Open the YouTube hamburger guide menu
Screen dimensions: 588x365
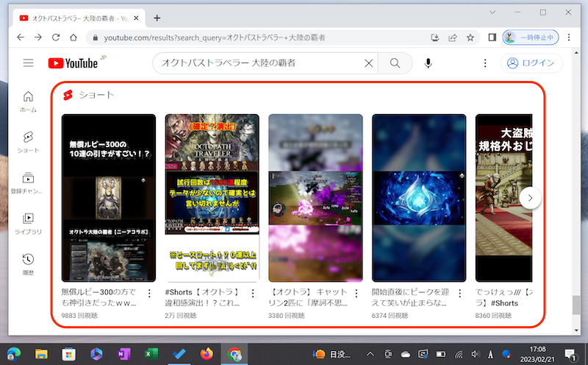click(x=29, y=63)
